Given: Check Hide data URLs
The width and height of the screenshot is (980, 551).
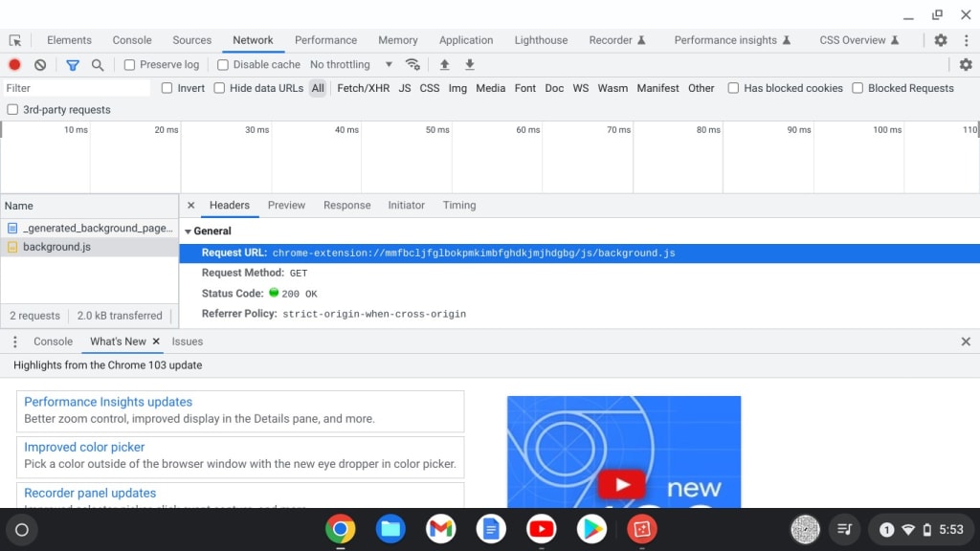Looking at the screenshot, I should pyautogui.click(x=219, y=88).
